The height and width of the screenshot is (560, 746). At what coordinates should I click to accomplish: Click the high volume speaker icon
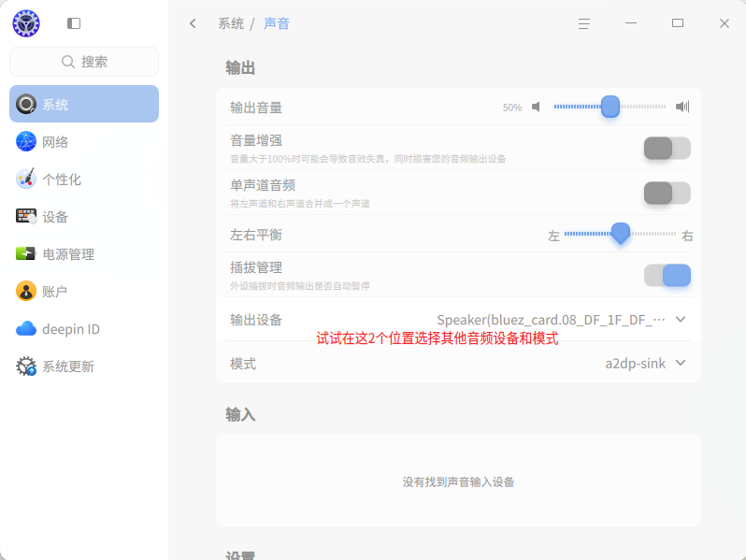coord(682,107)
